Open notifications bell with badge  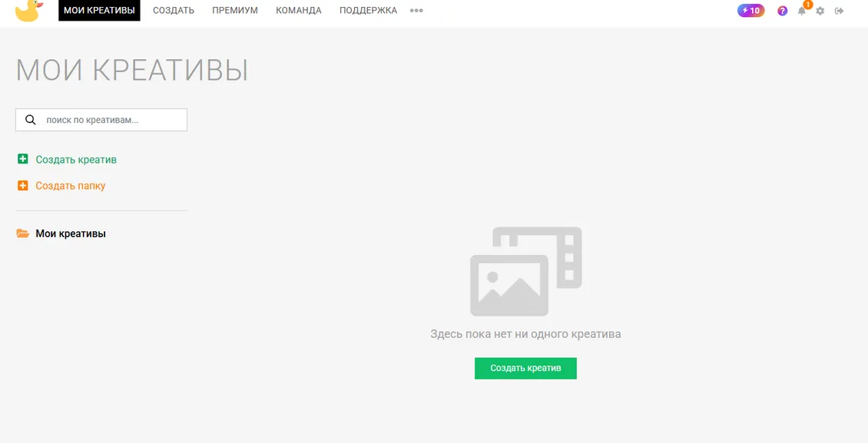[x=802, y=10]
